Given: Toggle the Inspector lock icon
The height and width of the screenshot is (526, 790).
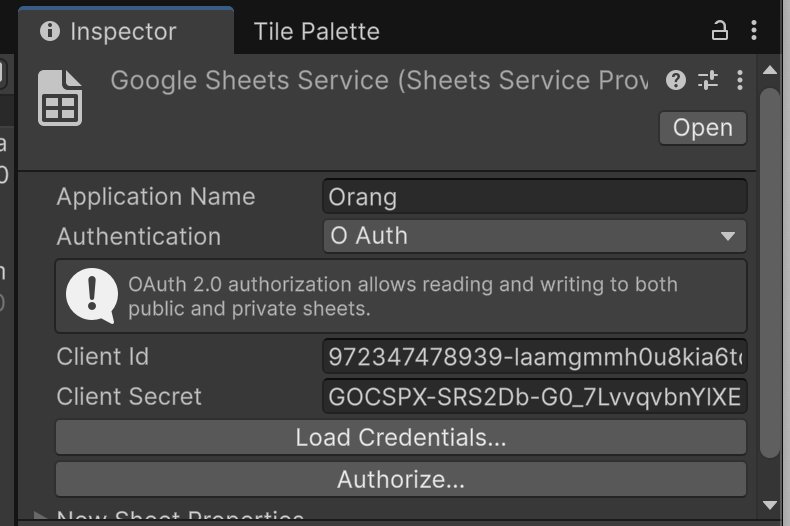Looking at the screenshot, I should pos(719,31).
